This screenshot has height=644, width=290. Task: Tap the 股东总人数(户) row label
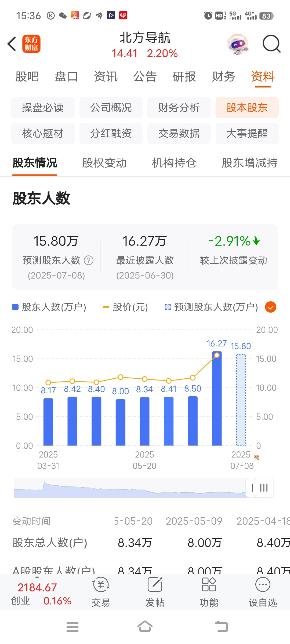[50, 543]
